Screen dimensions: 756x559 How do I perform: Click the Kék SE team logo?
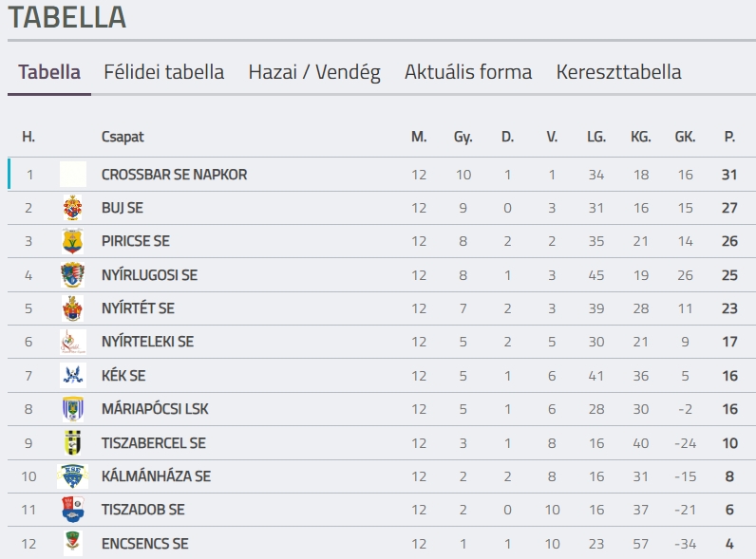(x=72, y=376)
